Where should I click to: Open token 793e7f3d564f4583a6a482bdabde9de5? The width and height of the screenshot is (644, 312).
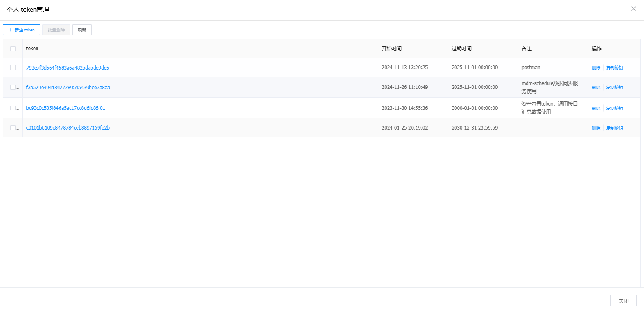tap(68, 68)
